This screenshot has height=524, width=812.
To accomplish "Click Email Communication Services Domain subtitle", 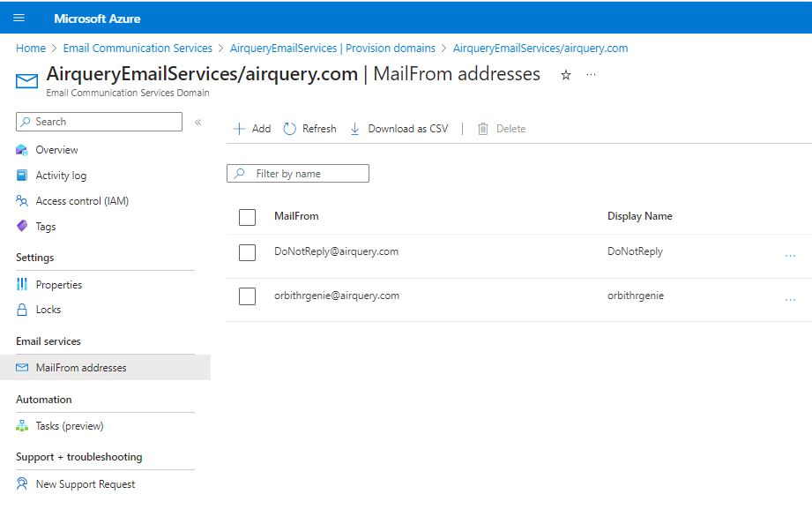I will click(127, 93).
